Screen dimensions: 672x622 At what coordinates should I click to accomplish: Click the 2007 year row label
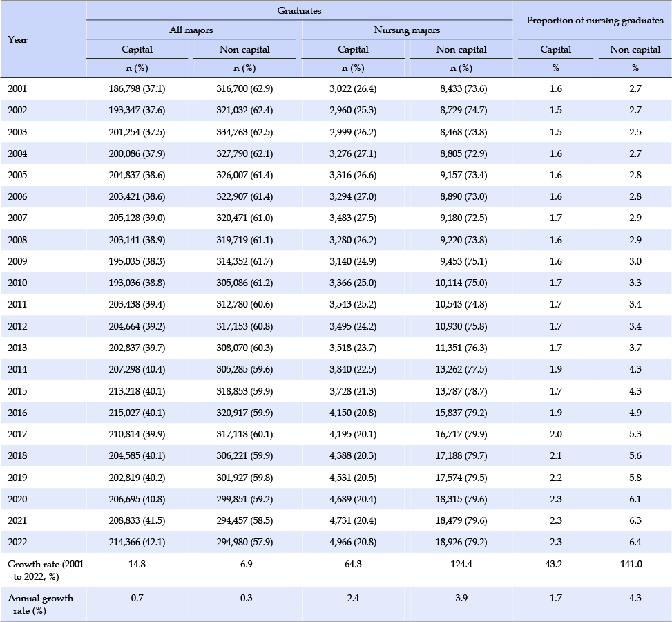click(17, 218)
